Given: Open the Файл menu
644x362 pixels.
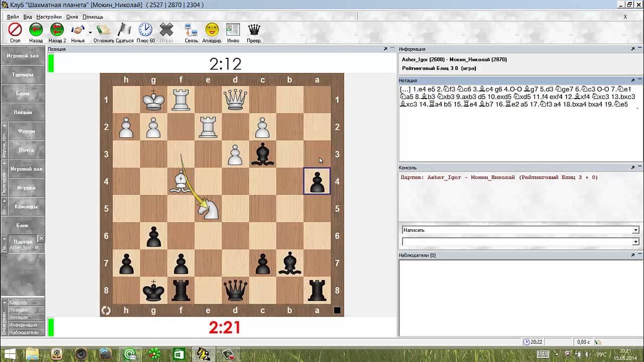Looking at the screenshot, I should tap(13, 17).
